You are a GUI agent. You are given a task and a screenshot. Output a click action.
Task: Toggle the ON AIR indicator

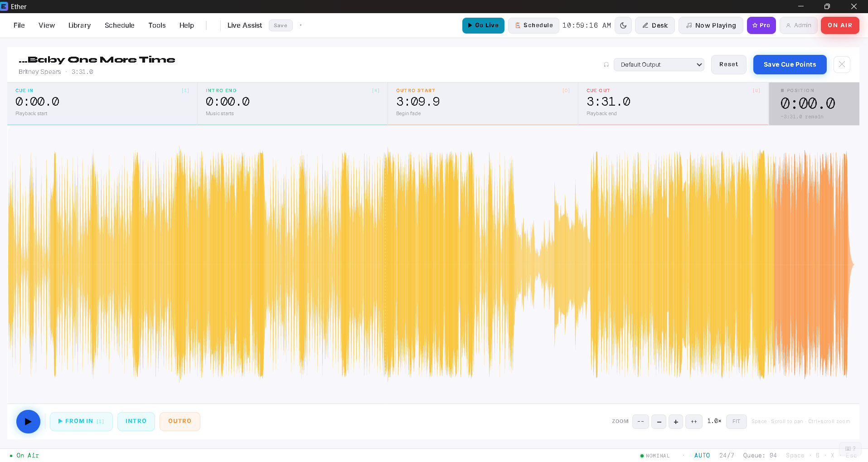point(840,25)
